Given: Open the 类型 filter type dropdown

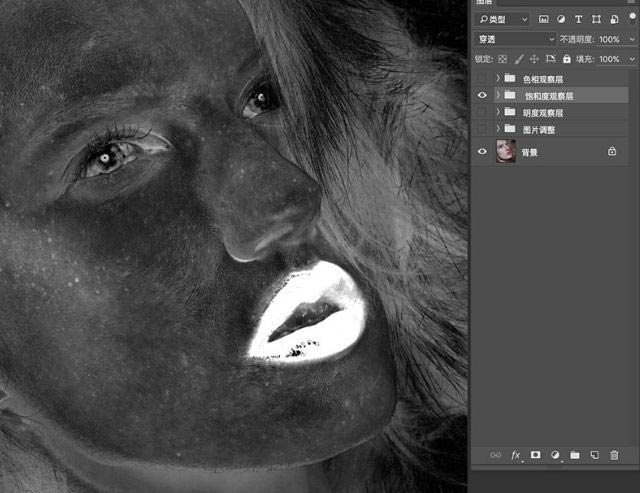Looking at the screenshot, I should coord(503,19).
